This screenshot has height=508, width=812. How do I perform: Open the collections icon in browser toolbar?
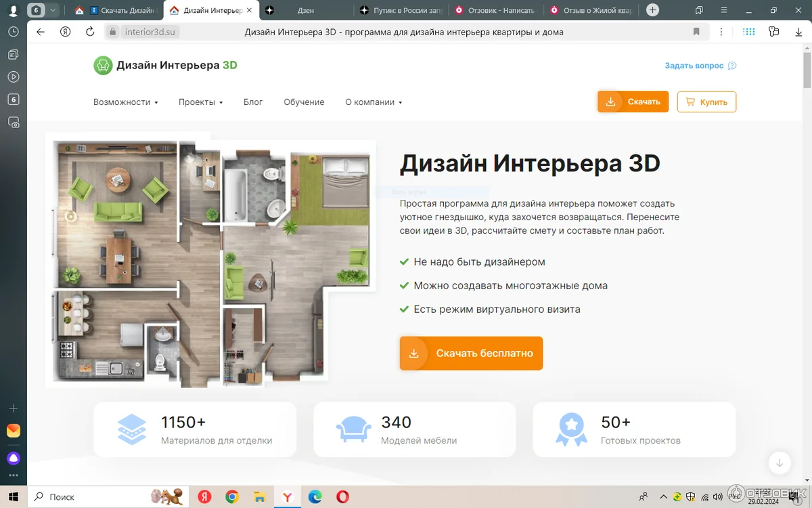point(774,32)
